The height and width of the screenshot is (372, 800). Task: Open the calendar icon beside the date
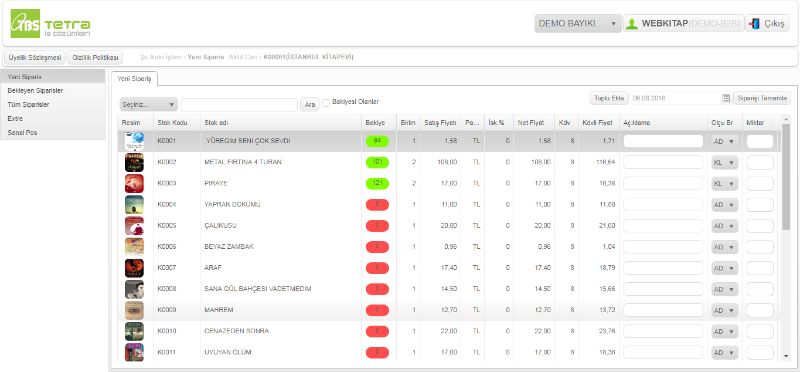pyautogui.click(x=726, y=98)
